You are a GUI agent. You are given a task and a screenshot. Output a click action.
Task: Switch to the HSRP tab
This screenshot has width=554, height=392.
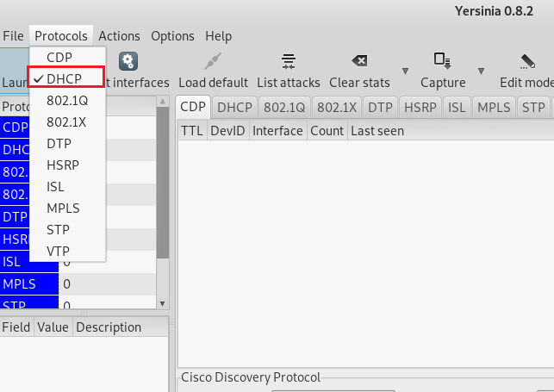pyautogui.click(x=420, y=108)
